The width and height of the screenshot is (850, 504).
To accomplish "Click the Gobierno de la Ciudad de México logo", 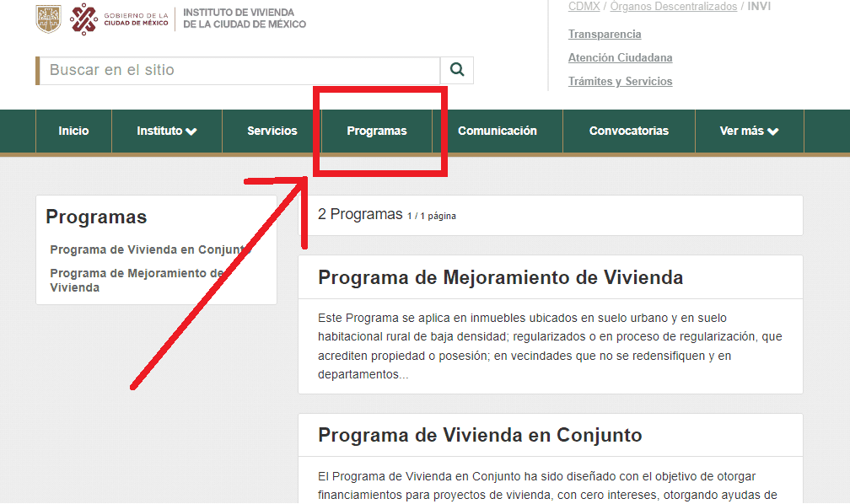I will (118, 19).
